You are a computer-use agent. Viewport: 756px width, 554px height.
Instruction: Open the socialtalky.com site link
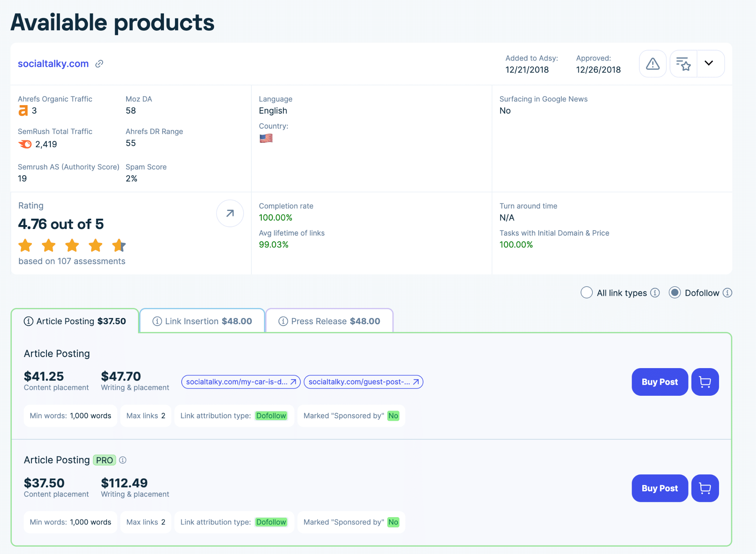click(x=53, y=63)
